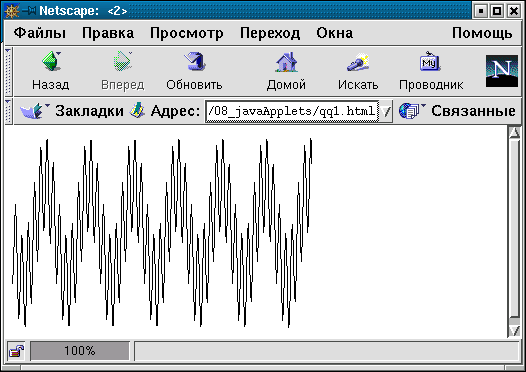
Task: Click the Назад back arrow icon
Action: coord(51,61)
